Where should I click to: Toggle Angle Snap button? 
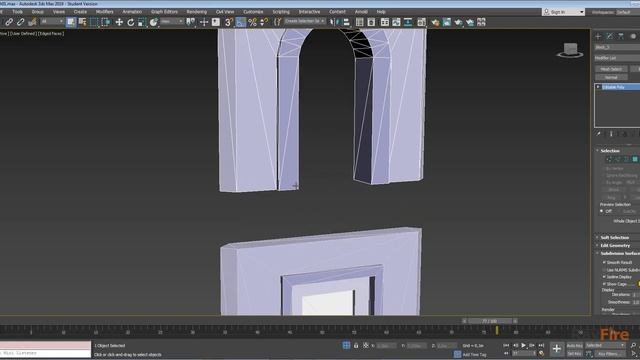pyautogui.click(x=241, y=22)
